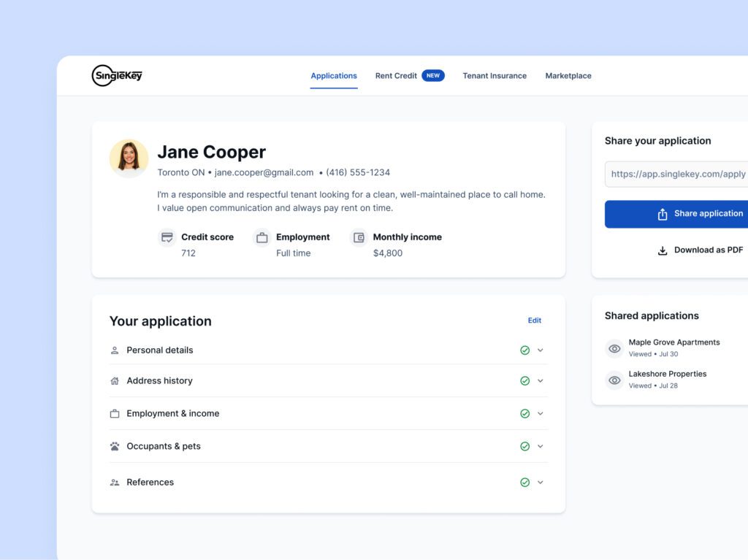Click the download icon next to Download as PDF
The width and height of the screenshot is (748, 560).
(x=663, y=250)
